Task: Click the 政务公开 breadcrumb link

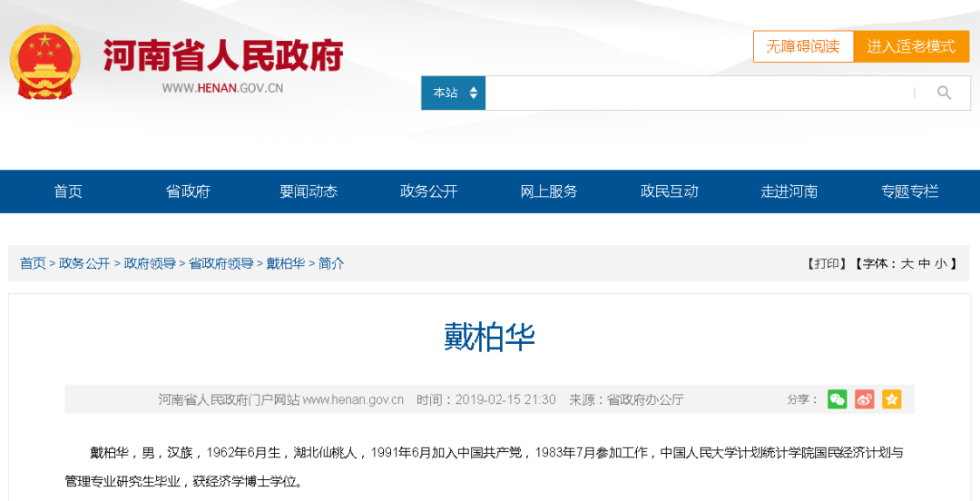Action: tap(84, 263)
